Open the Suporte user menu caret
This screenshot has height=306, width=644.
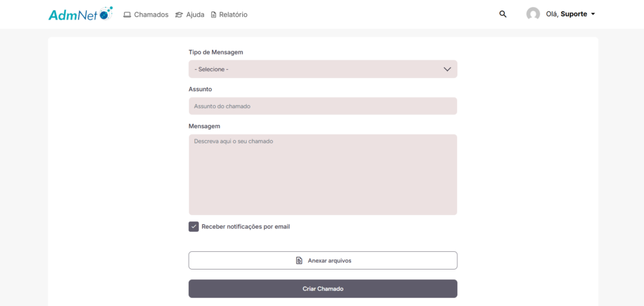(593, 14)
